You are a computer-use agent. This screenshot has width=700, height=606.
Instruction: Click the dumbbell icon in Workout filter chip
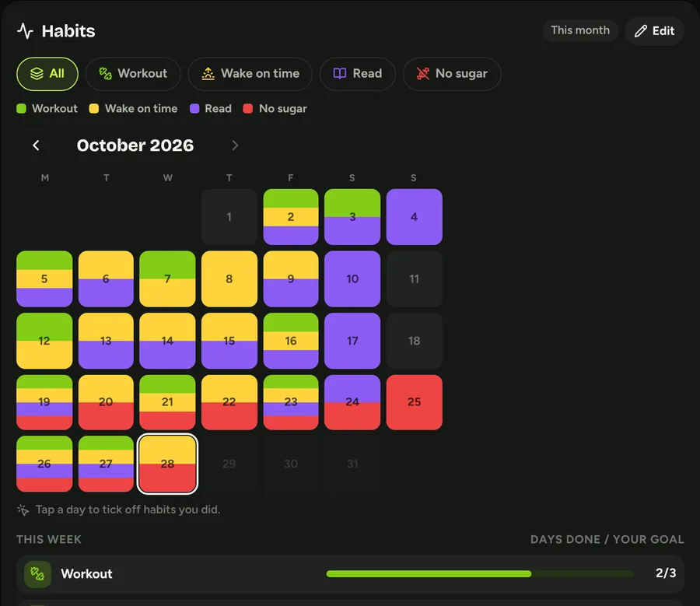[x=105, y=74]
